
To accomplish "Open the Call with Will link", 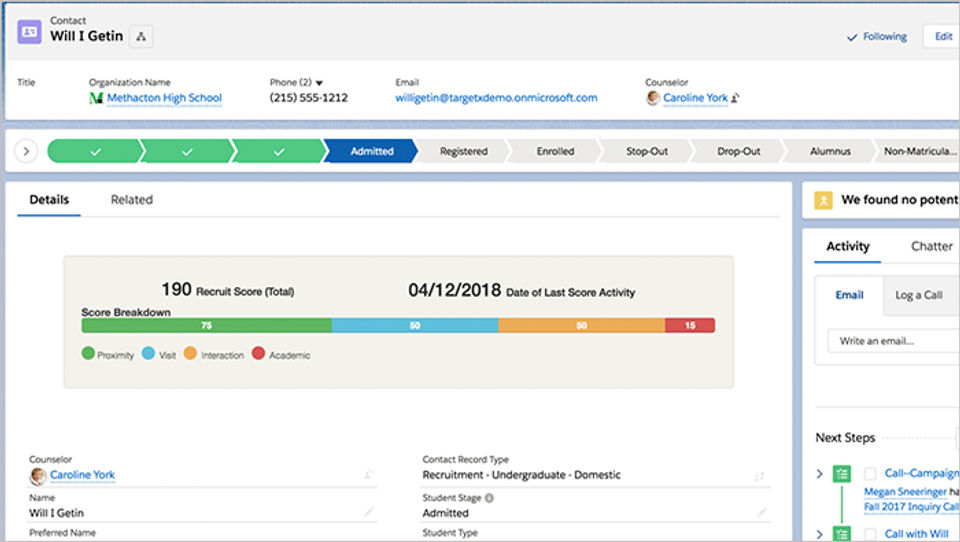I will click(x=916, y=533).
